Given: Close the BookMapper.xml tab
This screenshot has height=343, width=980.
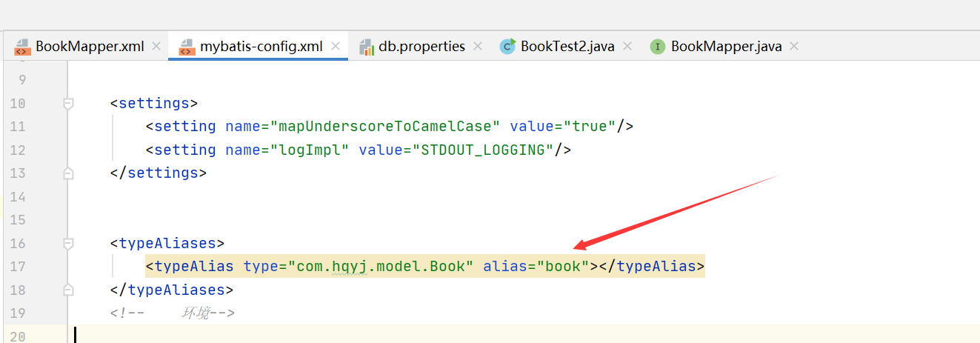Looking at the screenshot, I should (156, 46).
